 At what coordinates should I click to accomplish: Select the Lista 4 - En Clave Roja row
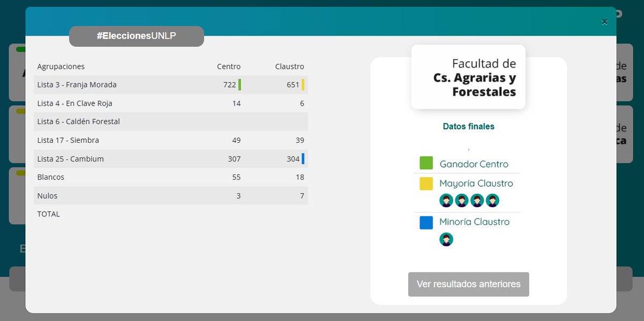point(171,103)
